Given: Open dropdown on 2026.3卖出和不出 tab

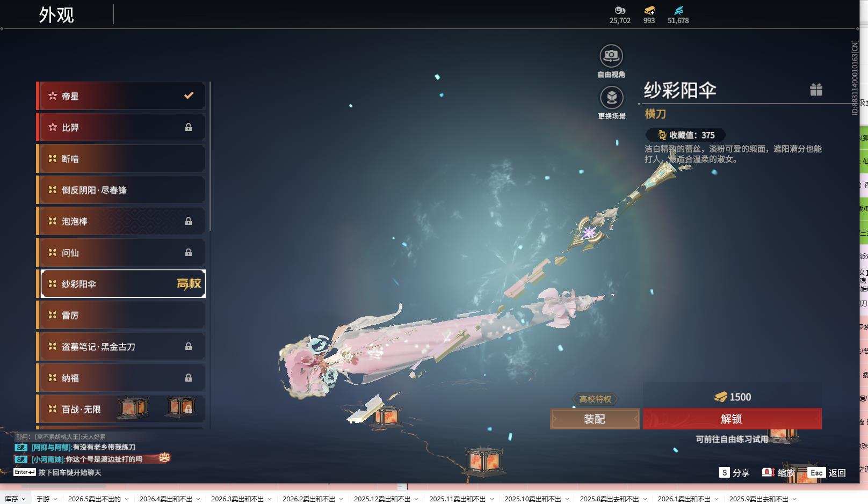Looking at the screenshot, I should (x=270, y=499).
